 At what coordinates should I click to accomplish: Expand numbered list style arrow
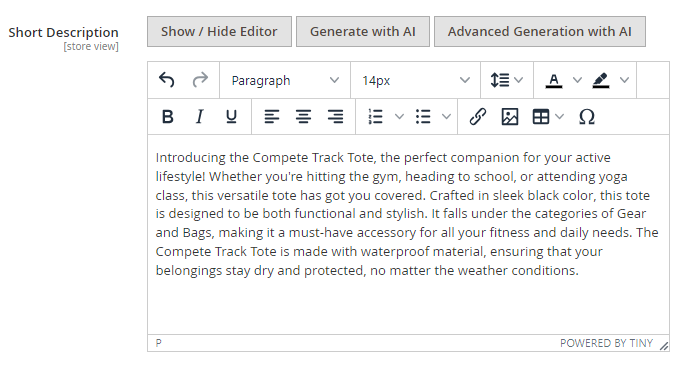click(x=399, y=117)
